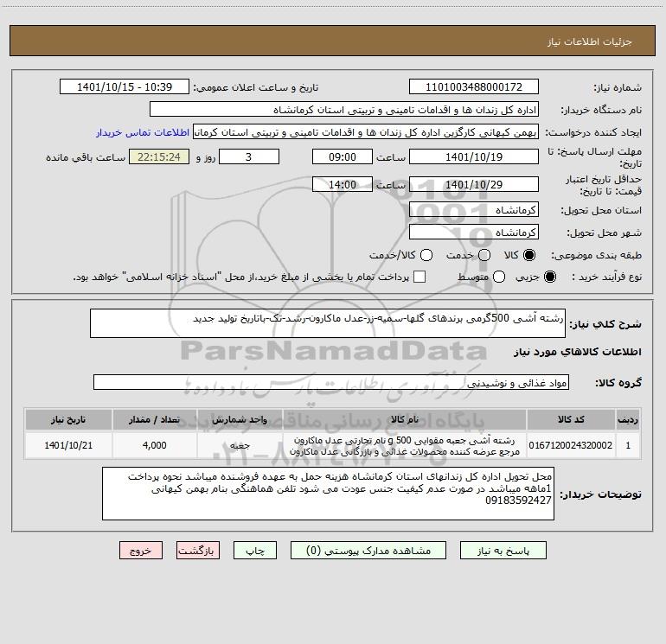Click the کد کالا column header
Viewport: 666px width, 644px height.
pos(571,419)
